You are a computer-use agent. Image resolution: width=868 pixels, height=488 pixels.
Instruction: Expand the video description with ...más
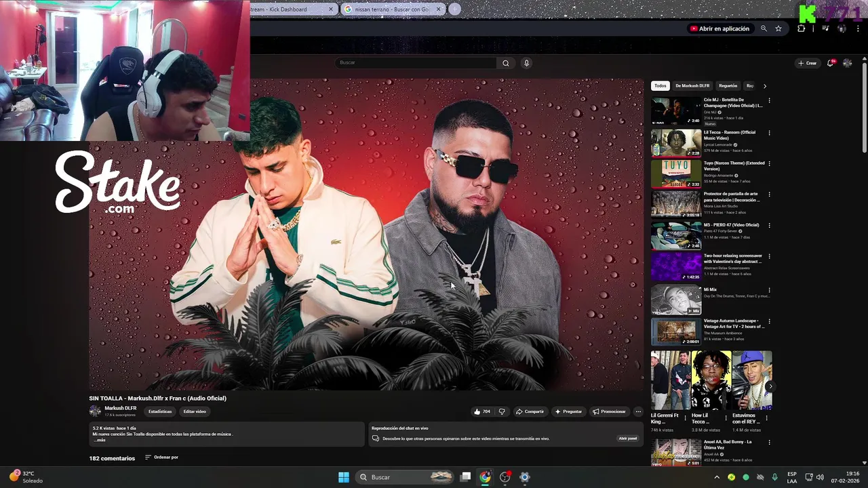point(100,440)
